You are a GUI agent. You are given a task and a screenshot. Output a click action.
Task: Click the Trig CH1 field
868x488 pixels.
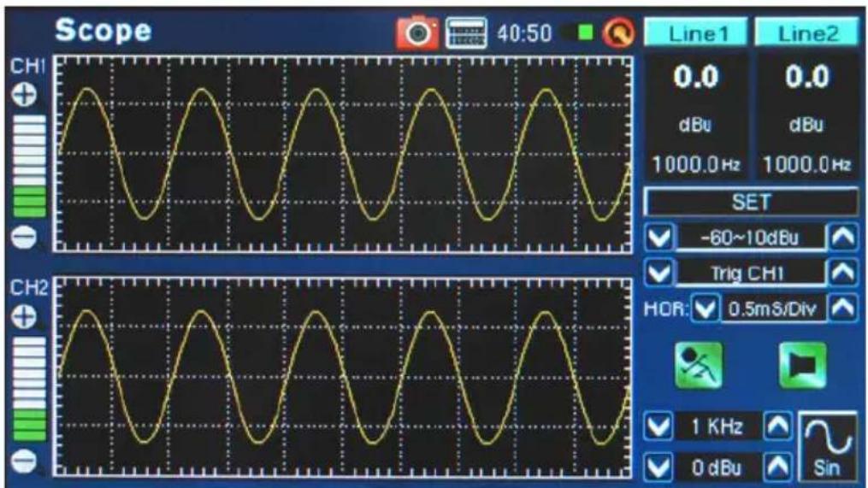(750, 273)
